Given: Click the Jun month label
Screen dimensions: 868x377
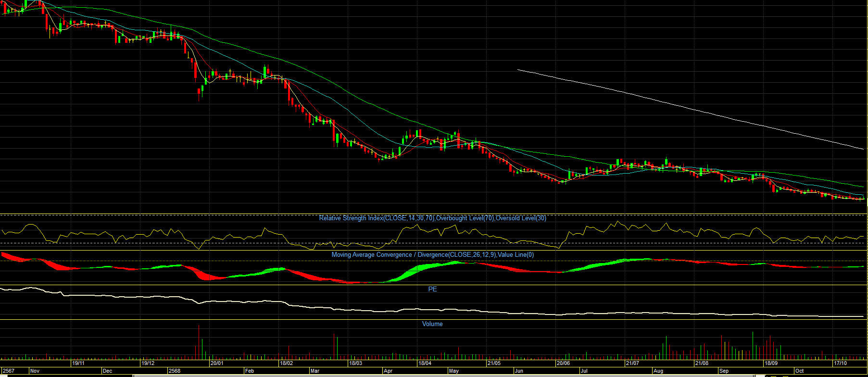Looking at the screenshot, I should point(519,371).
